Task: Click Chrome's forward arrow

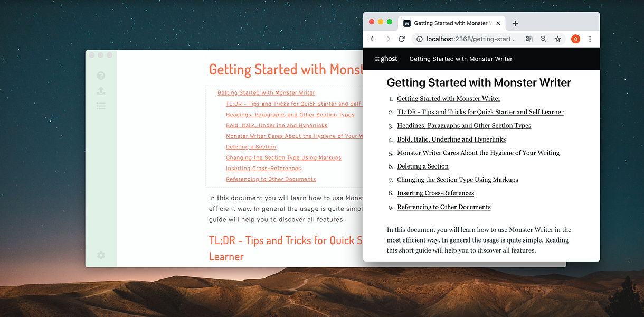Action: (387, 39)
